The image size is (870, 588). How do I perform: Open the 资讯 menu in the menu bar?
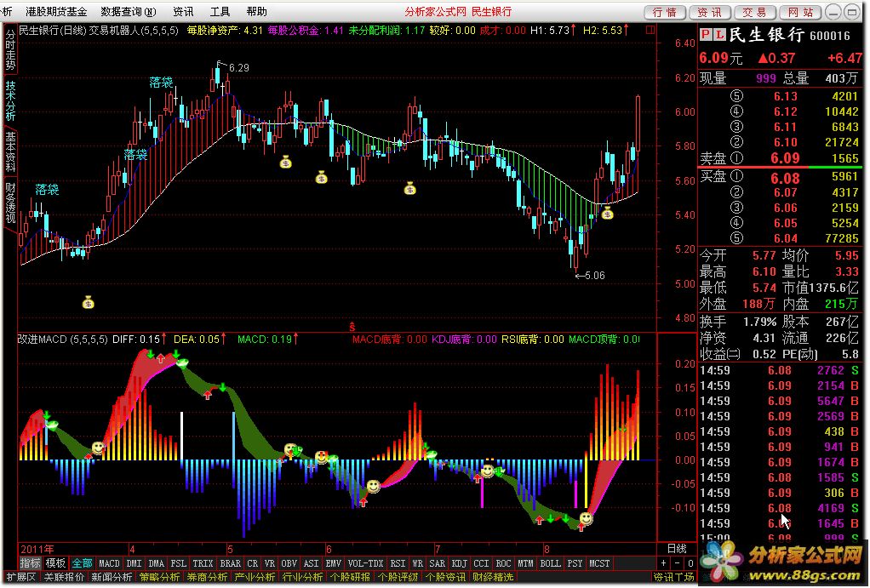(x=183, y=11)
